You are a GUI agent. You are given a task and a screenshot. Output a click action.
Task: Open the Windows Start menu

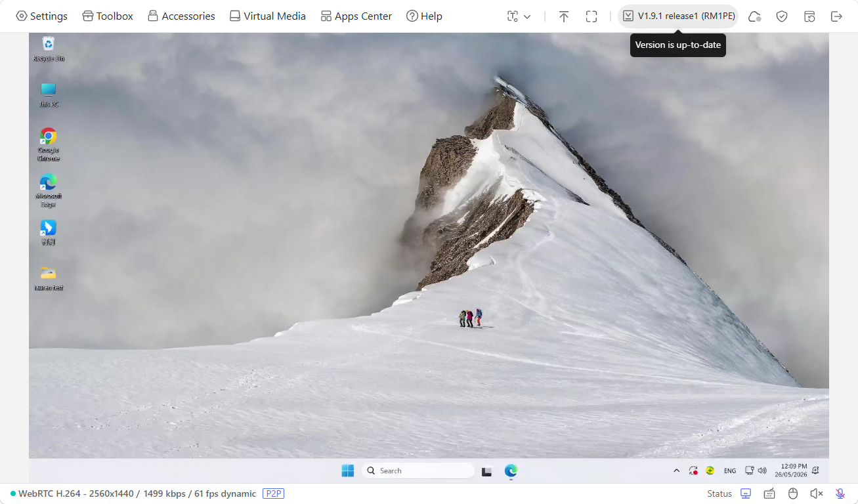pyautogui.click(x=347, y=471)
